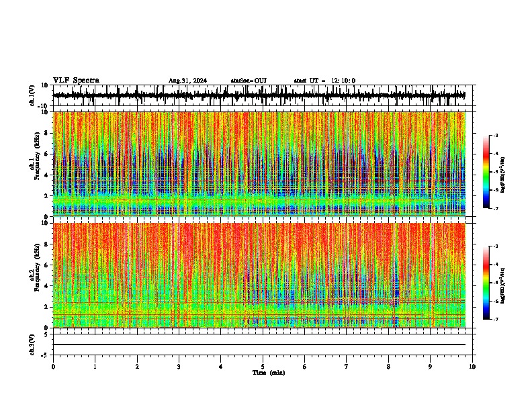Click the "station=OUI" header label
The width and height of the screenshot is (532, 411).
point(249,81)
